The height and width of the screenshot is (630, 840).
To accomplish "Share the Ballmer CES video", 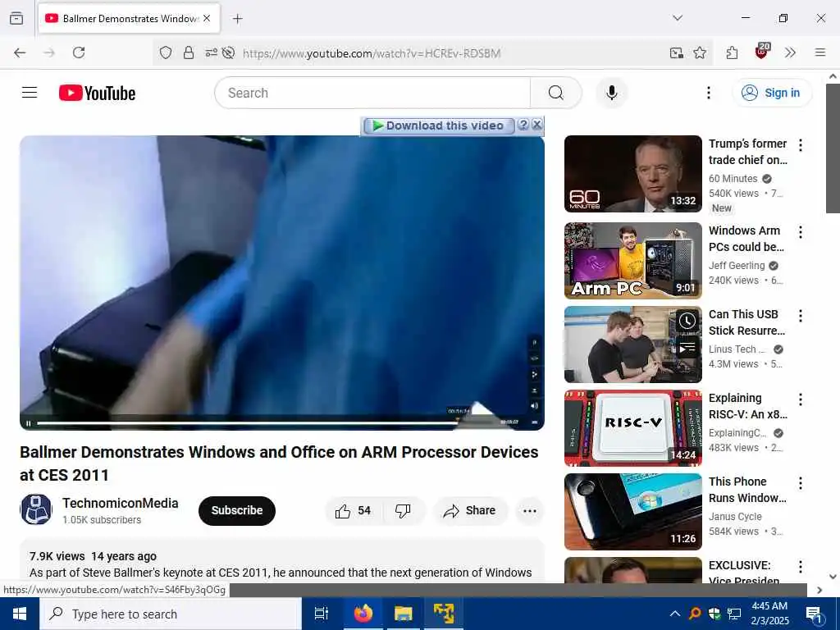I will coord(469,510).
